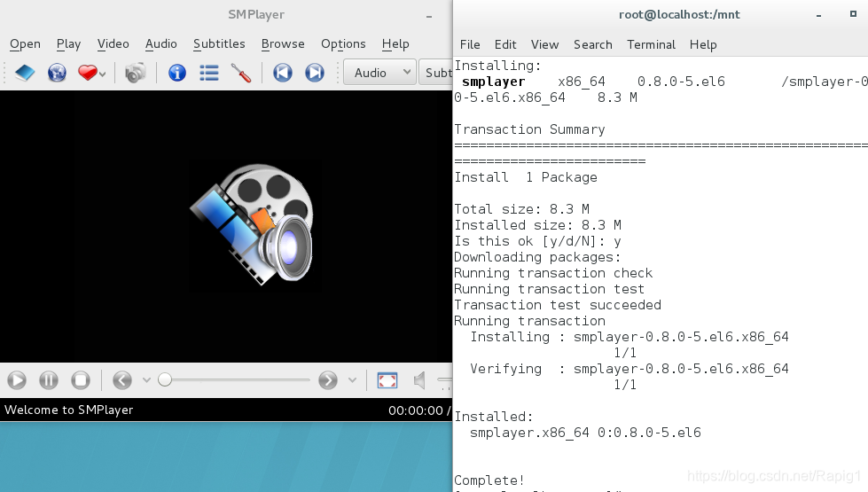Open the SMPlayer Video menu
The width and height of the screenshot is (868, 492).
click(x=113, y=43)
